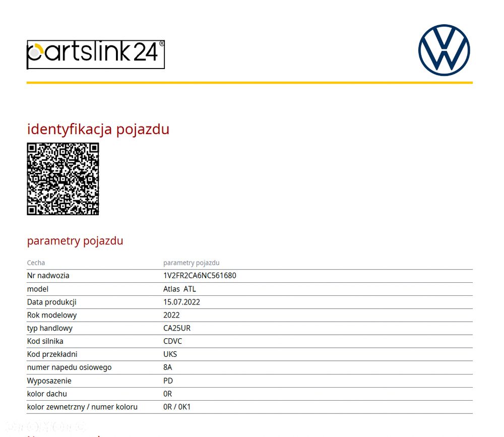Select the gearbox code UKS

(x=170, y=354)
